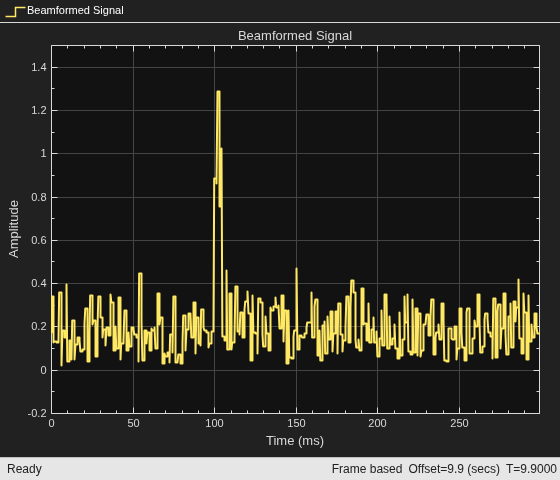Click the 200 time tick label

click(x=378, y=423)
